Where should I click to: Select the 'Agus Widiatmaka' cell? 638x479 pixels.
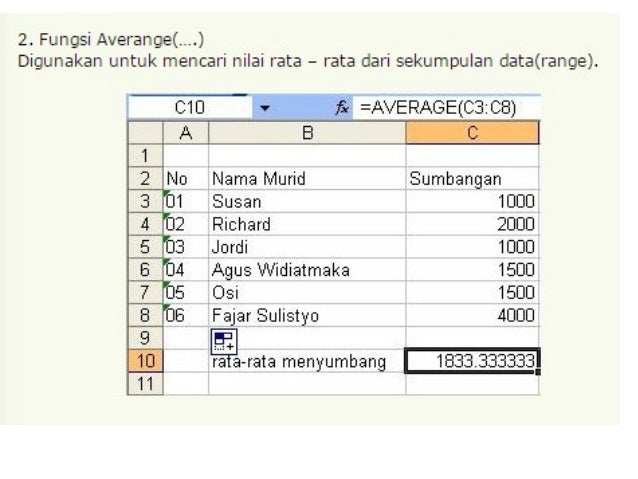307,269
